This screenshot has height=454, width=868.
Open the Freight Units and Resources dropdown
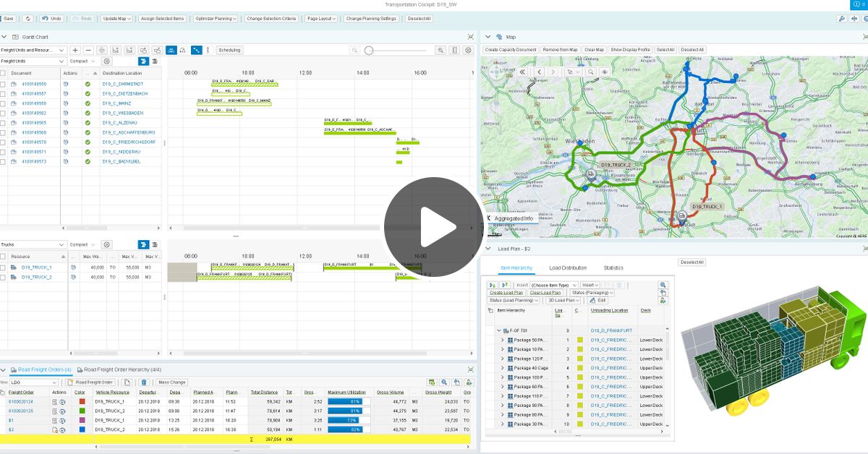point(33,50)
